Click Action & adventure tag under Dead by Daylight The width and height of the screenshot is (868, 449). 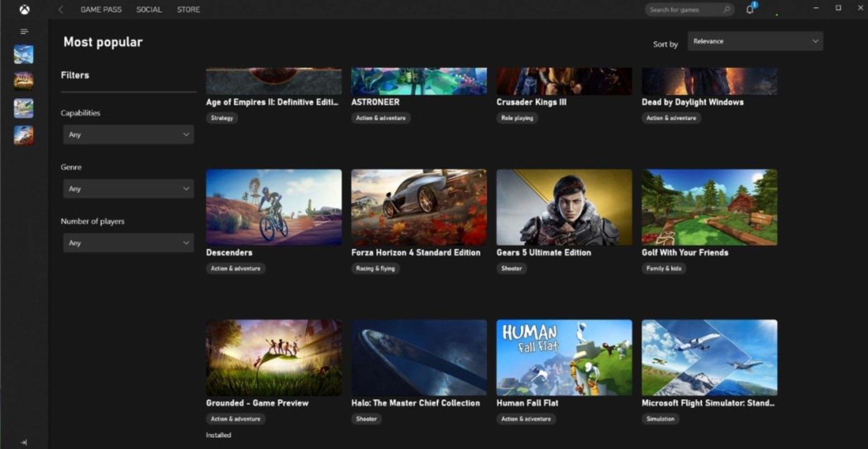(x=671, y=118)
